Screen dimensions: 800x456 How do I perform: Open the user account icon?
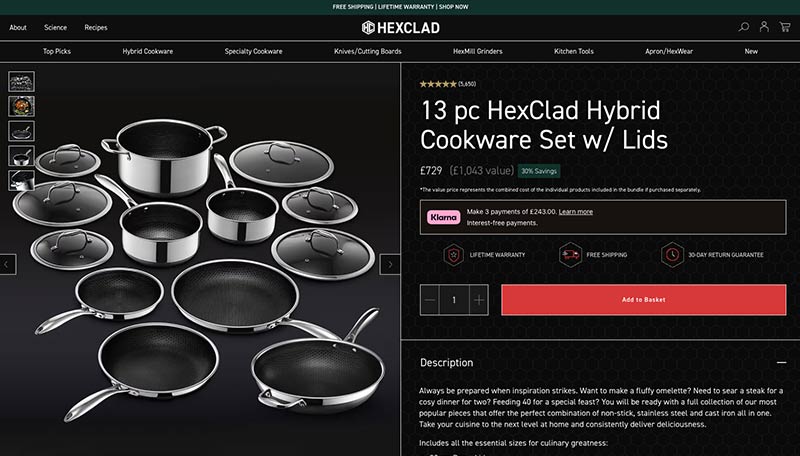[764, 27]
